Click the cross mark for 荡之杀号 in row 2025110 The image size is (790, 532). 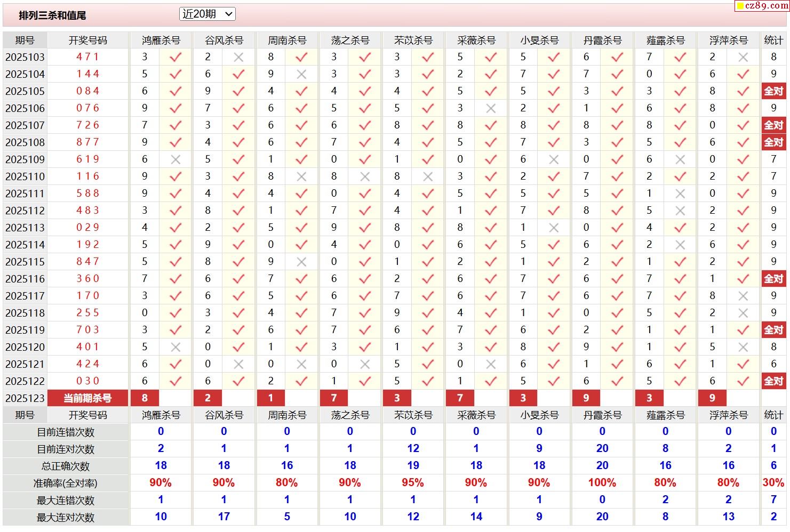pyautogui.click(x=365, y=176)
